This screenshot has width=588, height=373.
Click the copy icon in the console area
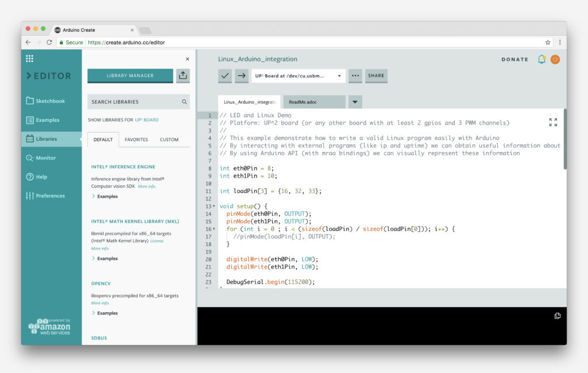[557, 316]
